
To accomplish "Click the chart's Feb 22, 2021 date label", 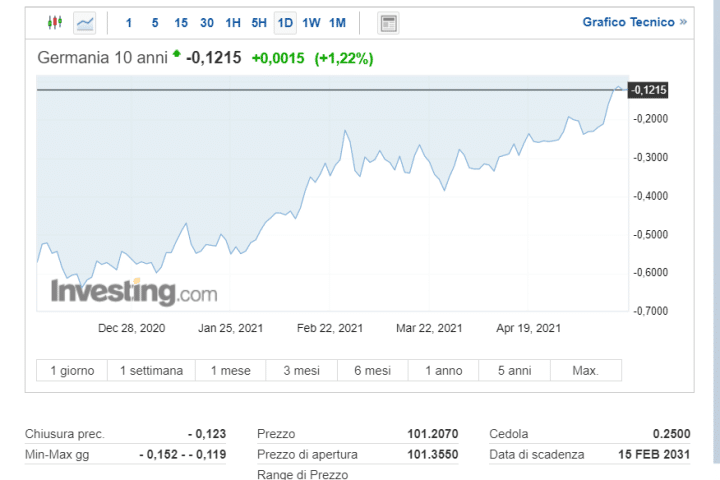I will click(x=331, y=327).
